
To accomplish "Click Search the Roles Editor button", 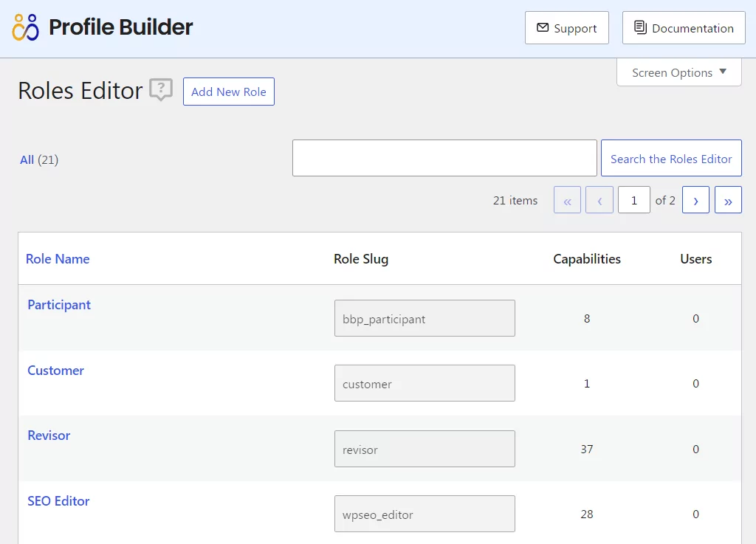I will [671, 158].
